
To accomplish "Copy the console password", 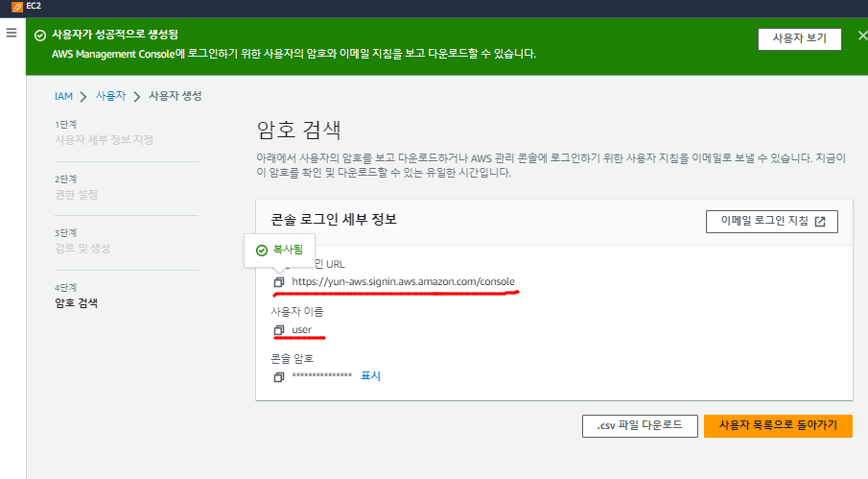I will 279,376.
